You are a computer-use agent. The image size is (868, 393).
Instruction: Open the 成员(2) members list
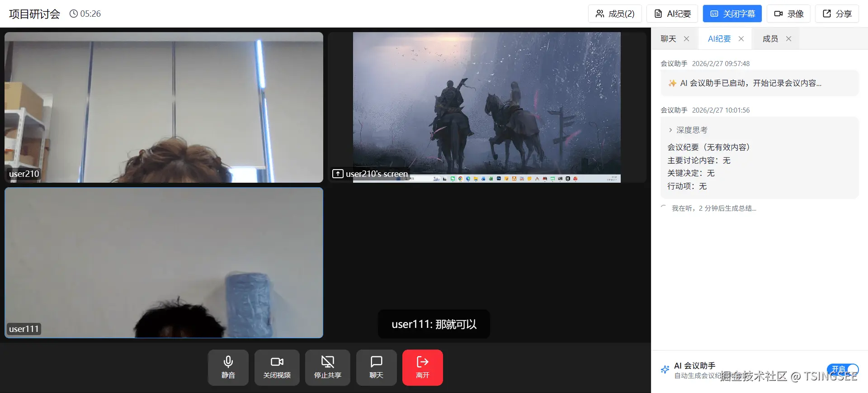[615, 14]
